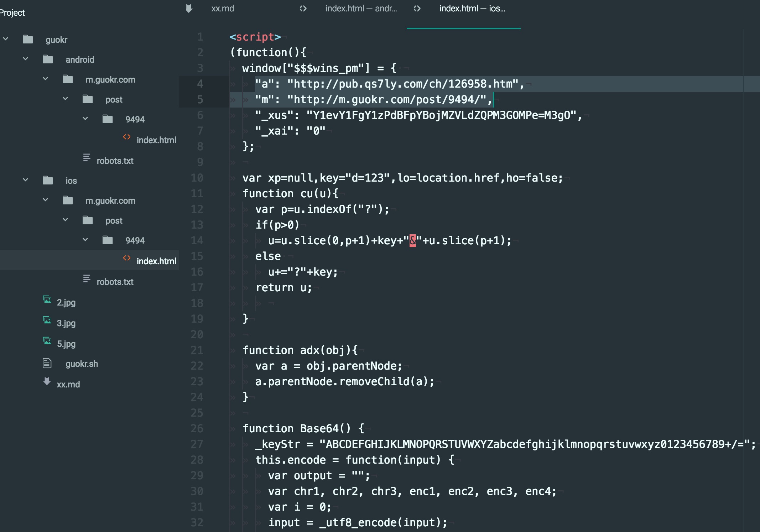Click the HTML icon on android index.html
The height and width of the screenshot is (532, 760).
point(127,137)
